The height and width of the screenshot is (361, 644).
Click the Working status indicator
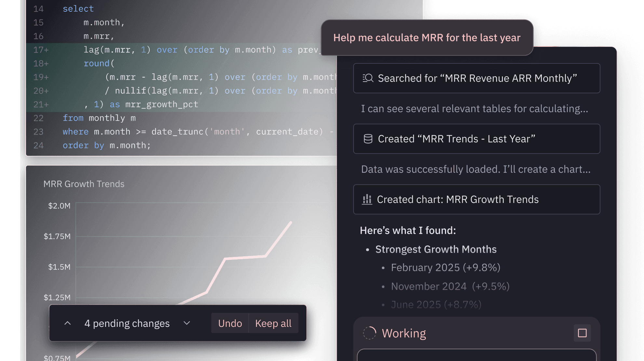click(404, 333)
